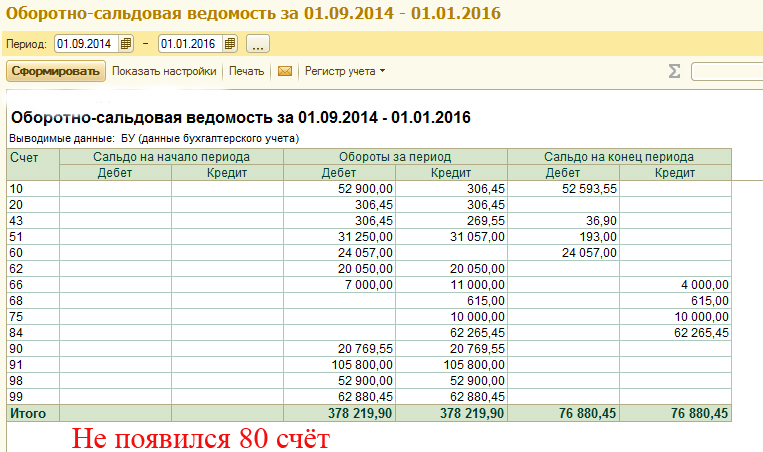Click closing credit cell 4 000,00

[x=675, y=285]
